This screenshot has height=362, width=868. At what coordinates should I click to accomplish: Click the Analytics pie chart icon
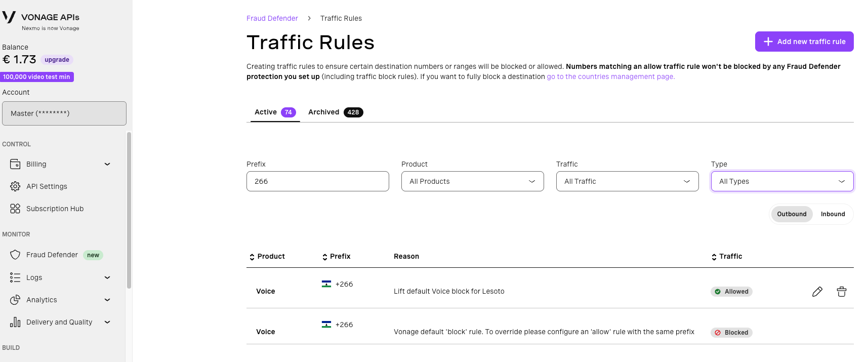click(15, 300)
